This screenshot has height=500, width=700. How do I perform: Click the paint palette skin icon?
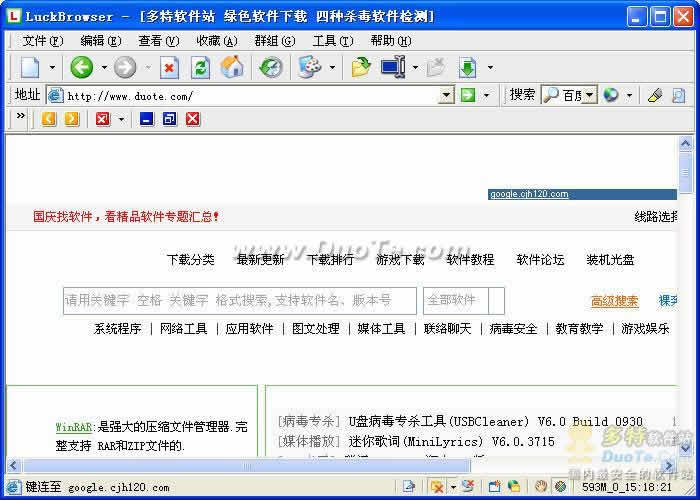(x=310, y=67)
